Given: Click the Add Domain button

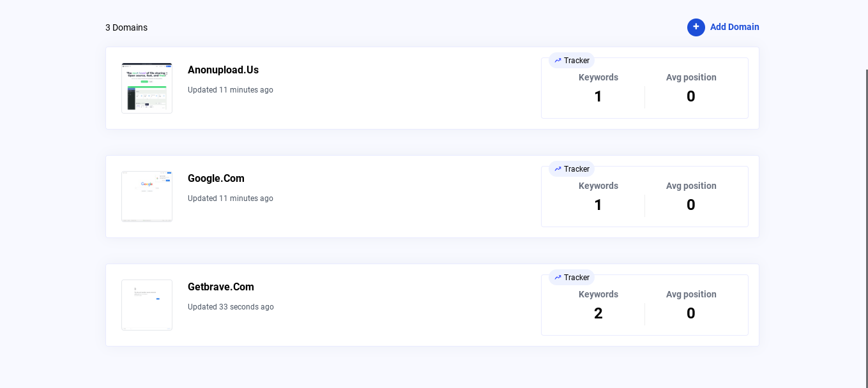Looking at the screenshot, I should point(723,27).
